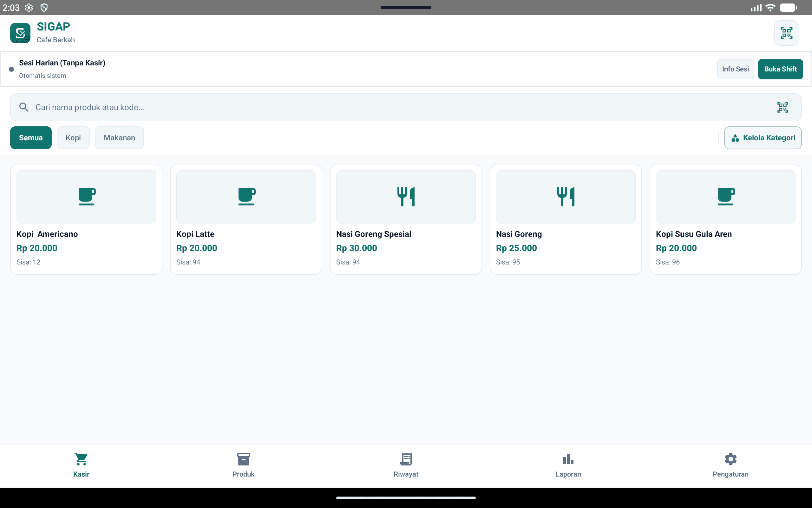Click the magnifying glass search icon
Viewport: 812px width, 508px height.
click(24, 107)
